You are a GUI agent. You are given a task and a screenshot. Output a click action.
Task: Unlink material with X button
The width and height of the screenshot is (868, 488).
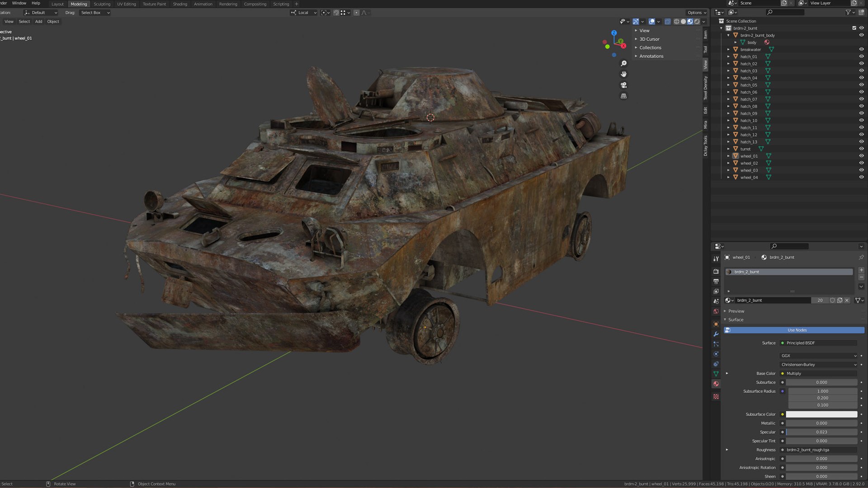[x=847, y=300]
